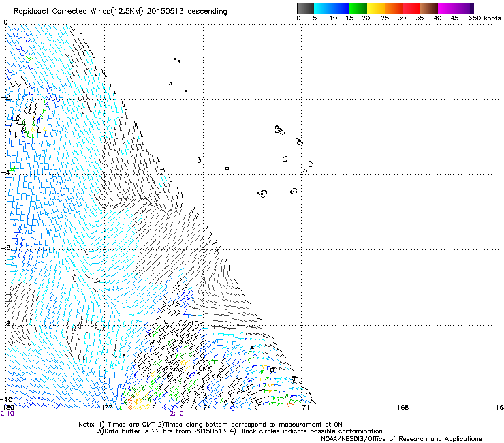Click the legend's "45" knots label
Image resolution: width=504 pixels, height=443 pixels.
(454, 18)
